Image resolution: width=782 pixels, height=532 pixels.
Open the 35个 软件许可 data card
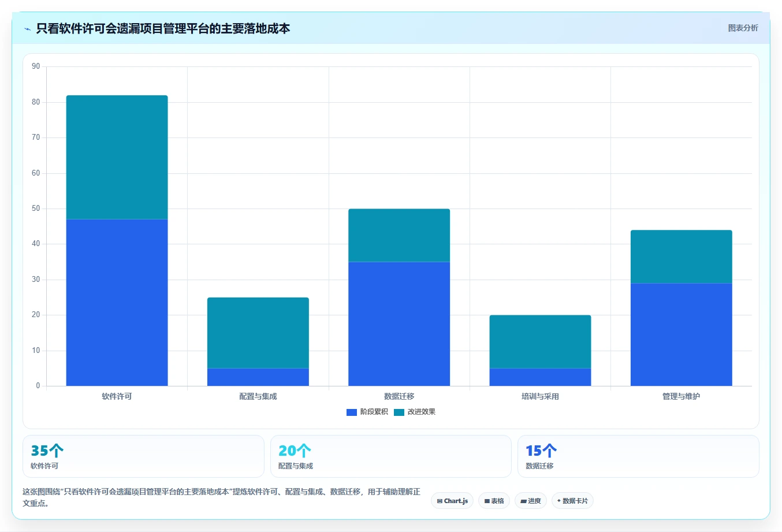[143, 456]
